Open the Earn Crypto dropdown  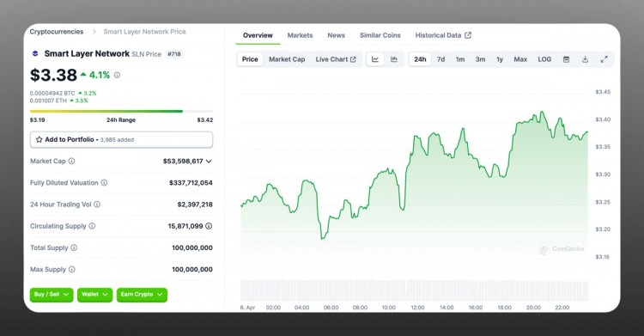[x=142, y=295]
